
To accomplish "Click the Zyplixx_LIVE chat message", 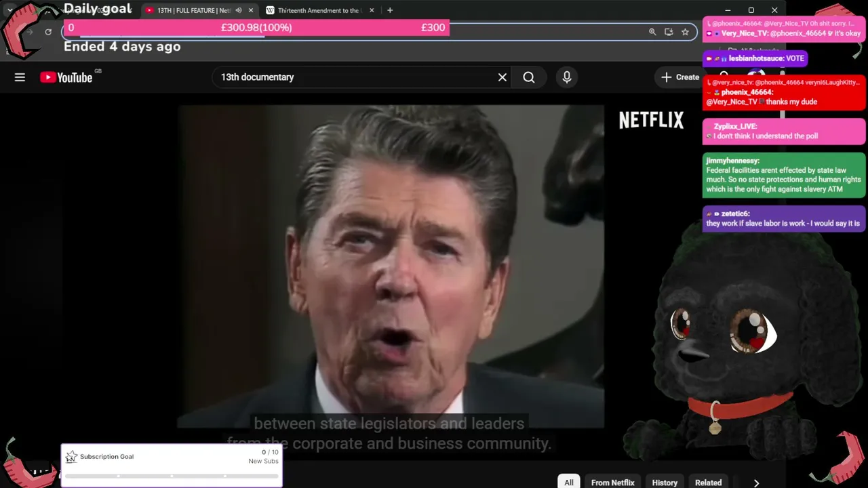I will click(784, 131).
